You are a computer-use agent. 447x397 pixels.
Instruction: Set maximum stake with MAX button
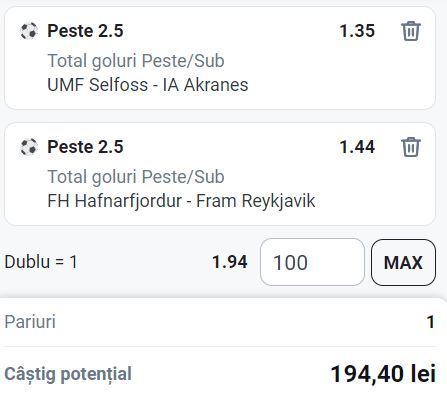[403, 262]
